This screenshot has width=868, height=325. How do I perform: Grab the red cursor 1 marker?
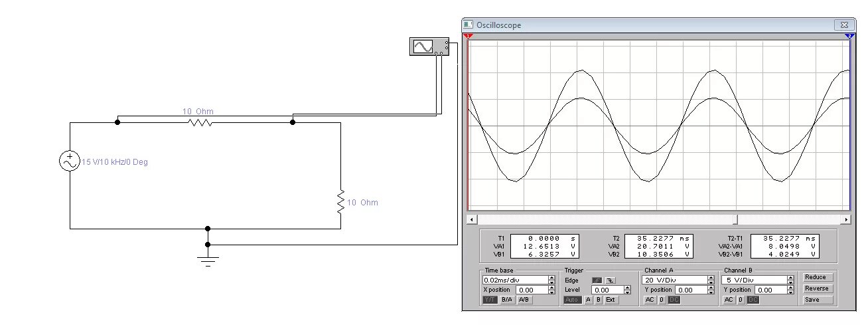tap(468, 36)
